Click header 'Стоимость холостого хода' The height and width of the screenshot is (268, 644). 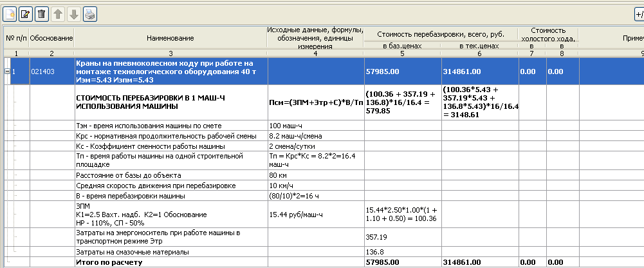coord(548,34)
